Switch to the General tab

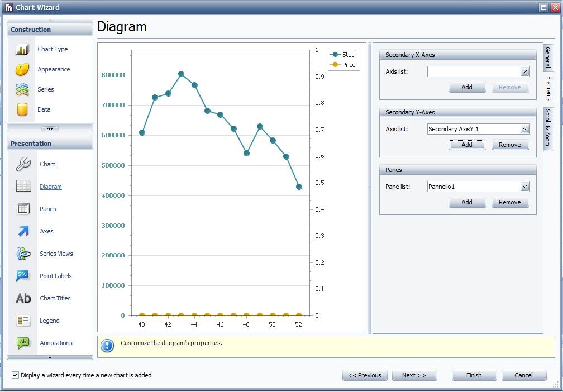[548, 58]
